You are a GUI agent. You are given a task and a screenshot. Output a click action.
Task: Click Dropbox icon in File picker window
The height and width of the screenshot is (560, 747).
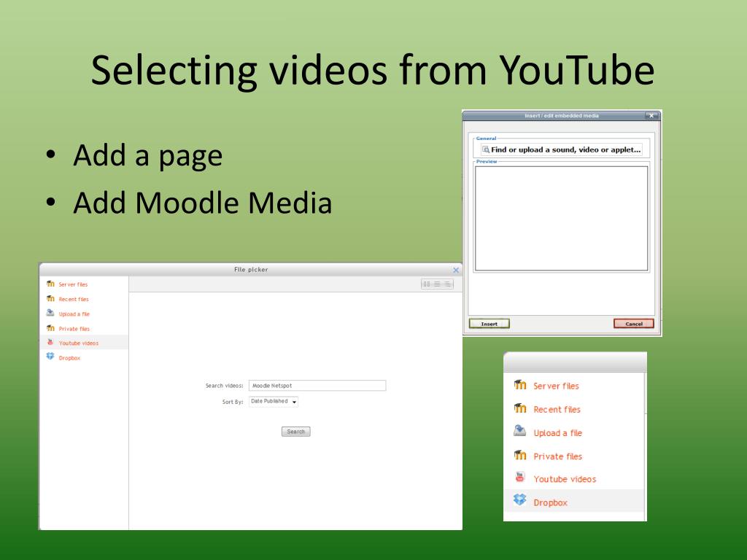(50, 356)
